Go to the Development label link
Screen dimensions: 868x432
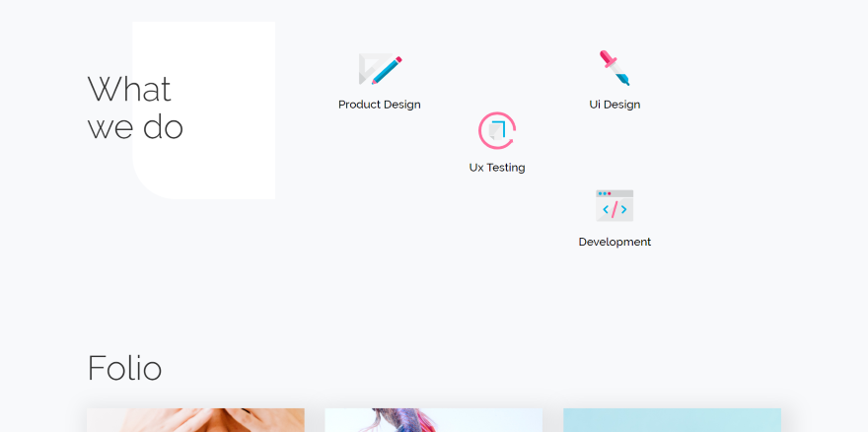(615, 242)
